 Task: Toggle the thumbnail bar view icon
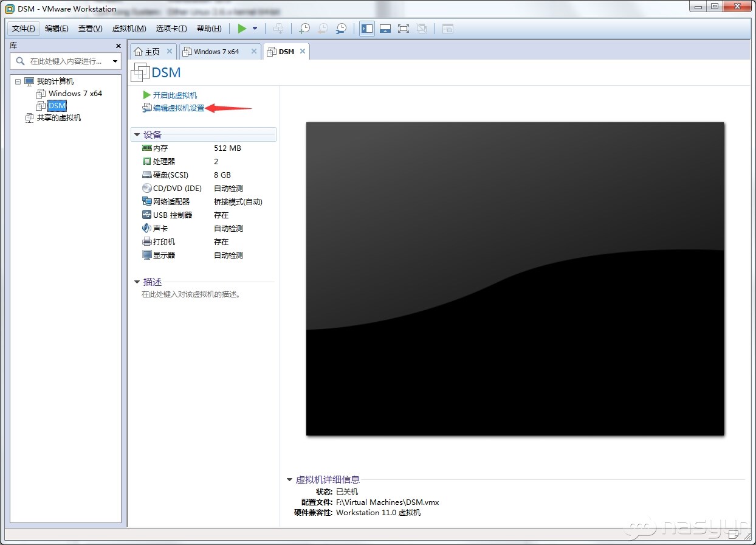coord(385,29)
